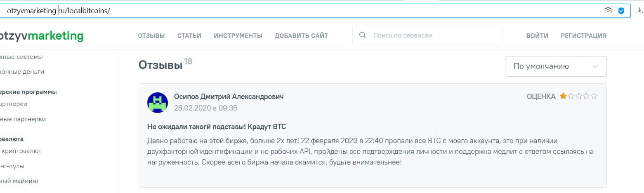The height and width of the screenshot is (193, 644).
Task: Open reviewer name Осипов Дмитрий Александрович
Action: (229, 96)
